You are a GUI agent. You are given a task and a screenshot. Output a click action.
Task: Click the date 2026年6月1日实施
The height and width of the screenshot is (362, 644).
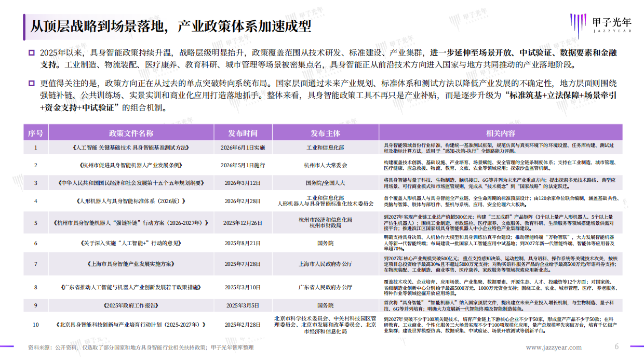pos(243,148)
